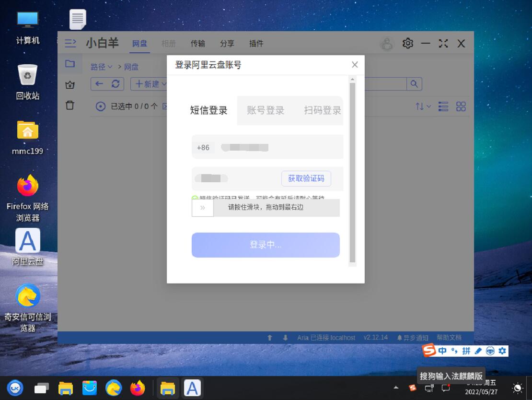532x400 pixels.
Task: Open the 相册 tab
Action: (x=169, y=44)
